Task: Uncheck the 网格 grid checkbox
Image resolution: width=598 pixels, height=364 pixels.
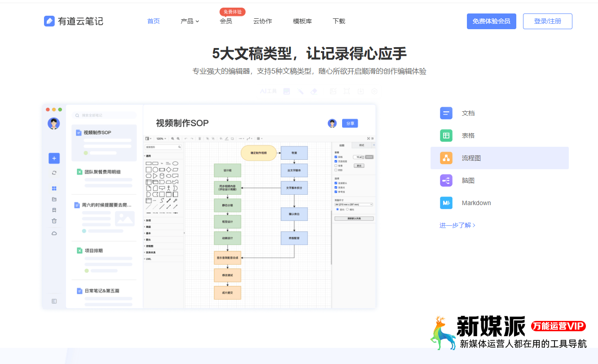Action: click(335, 157)
